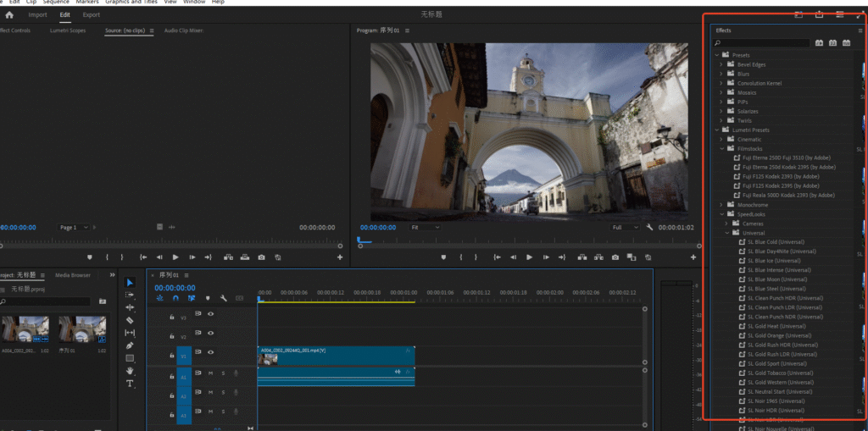Open timeline display settings wrench icon
868x431 pixels.
tap(223, 298)
